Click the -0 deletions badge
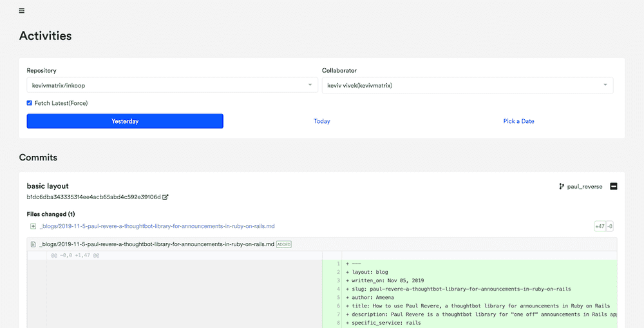This screenshot has height=328, width=644. click(x=610, y=226)
